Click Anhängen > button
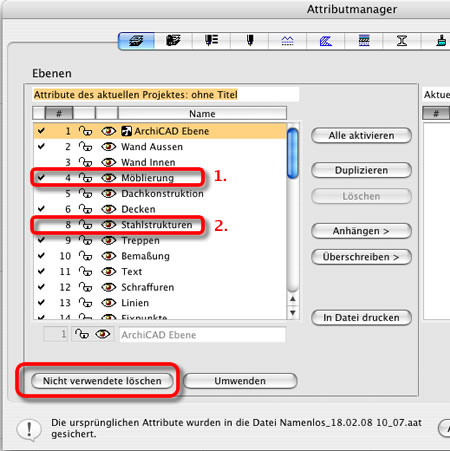 click(361, 231)
